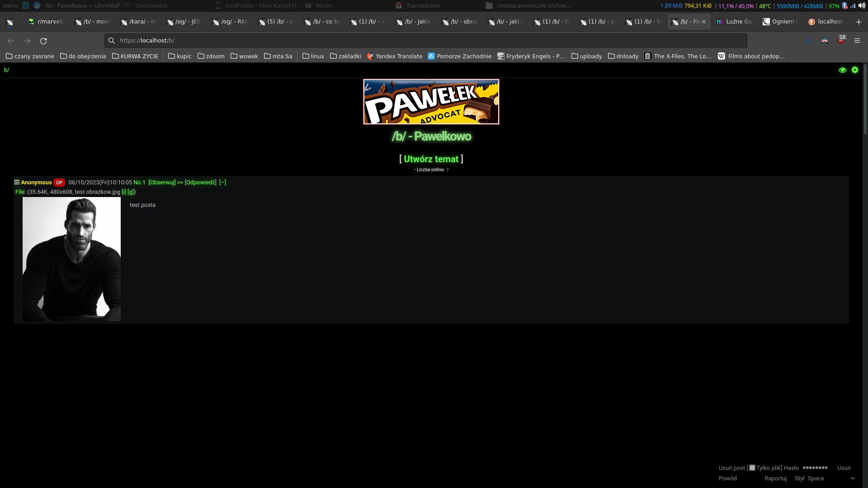
Task: Open the uBlock Origin shield icon showing 16
Action: (x=841, y=40)
